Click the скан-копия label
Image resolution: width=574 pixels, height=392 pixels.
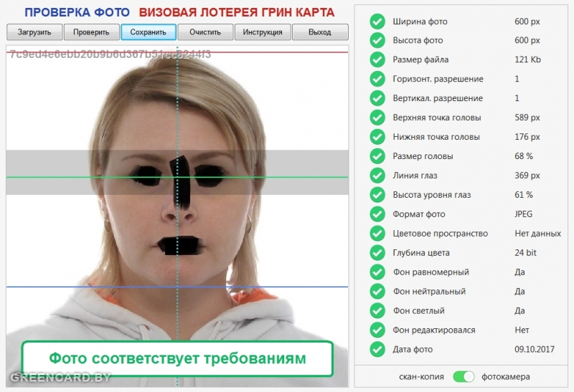[x=421, y=376]
